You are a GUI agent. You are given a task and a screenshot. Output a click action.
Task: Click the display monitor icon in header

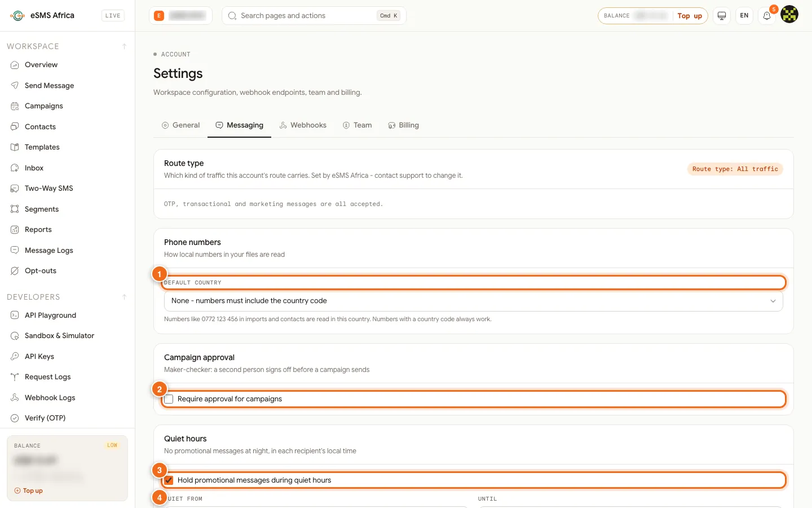coord(722,16)
